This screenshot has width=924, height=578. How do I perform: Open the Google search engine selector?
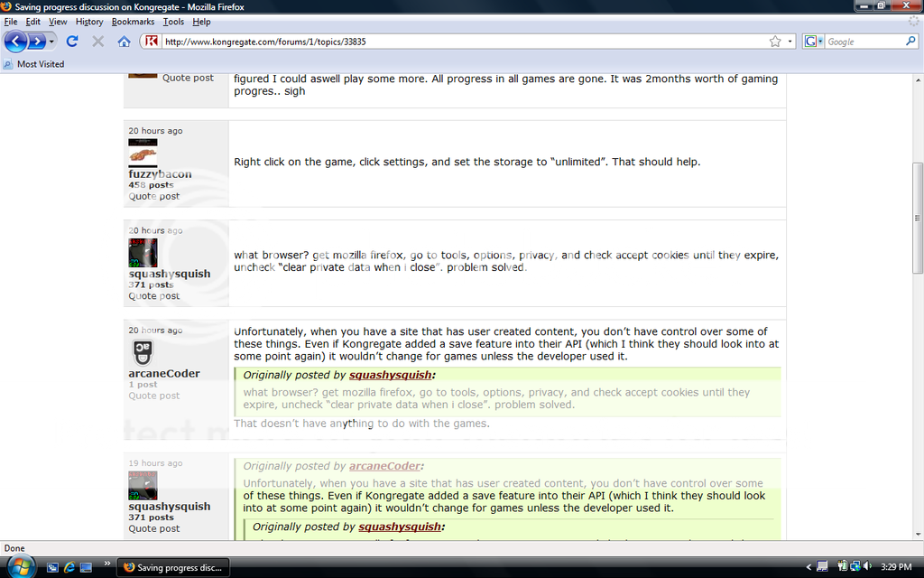(x=813, y=42)
